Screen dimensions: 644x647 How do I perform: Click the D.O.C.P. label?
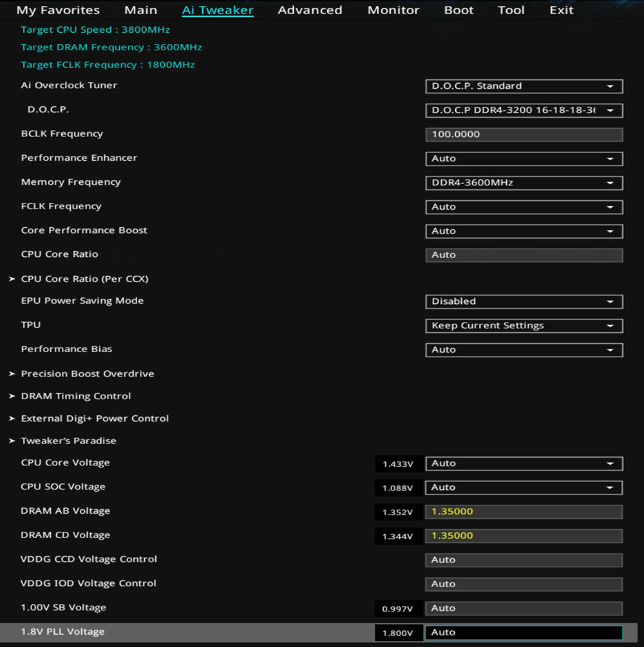(48, 109)
